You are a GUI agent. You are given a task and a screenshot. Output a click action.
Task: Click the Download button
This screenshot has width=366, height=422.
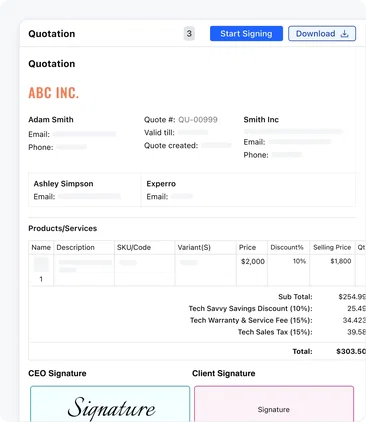click(x=322, y=34)
